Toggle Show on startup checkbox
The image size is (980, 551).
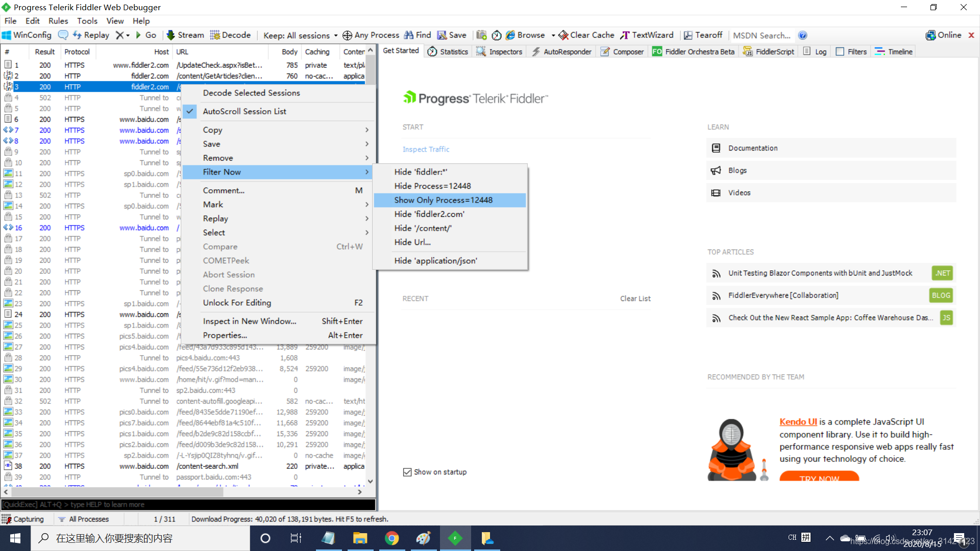click(407, 471)
